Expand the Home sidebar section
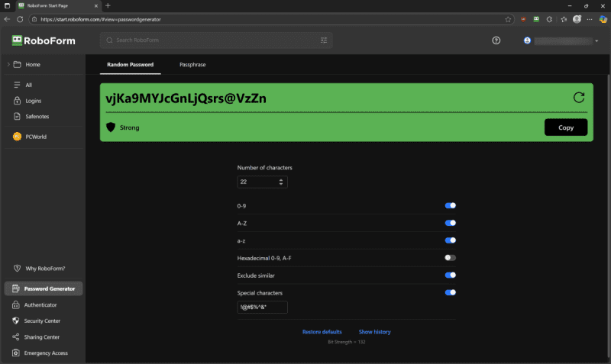The height and width of the screenshot is (364, 611). (8, 65)
